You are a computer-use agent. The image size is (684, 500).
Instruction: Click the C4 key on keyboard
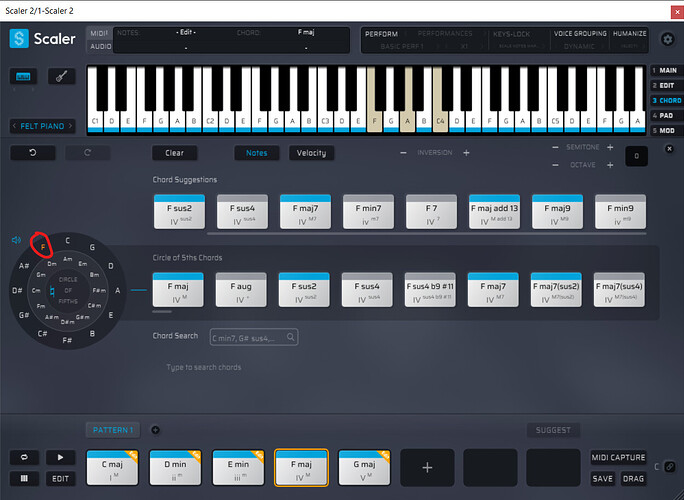441,121
